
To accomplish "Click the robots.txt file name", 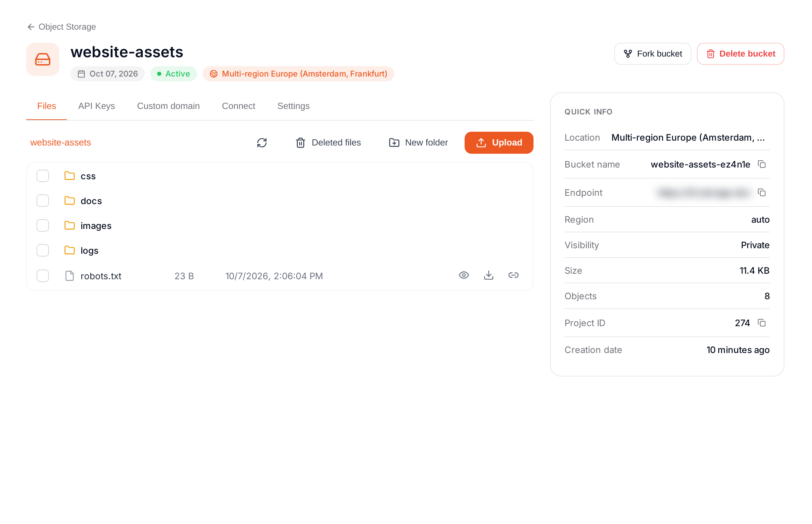I will pyautogui.click(x=101, y=276).
